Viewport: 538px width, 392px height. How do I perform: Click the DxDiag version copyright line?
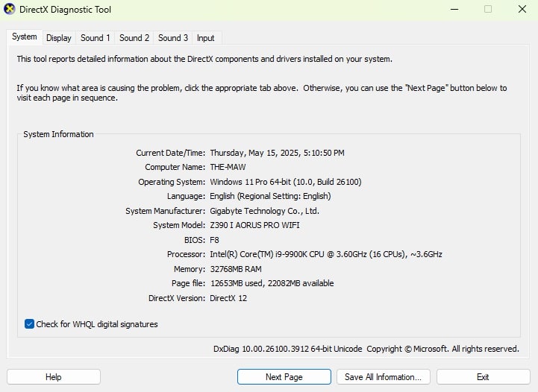(x=366, y=349)
